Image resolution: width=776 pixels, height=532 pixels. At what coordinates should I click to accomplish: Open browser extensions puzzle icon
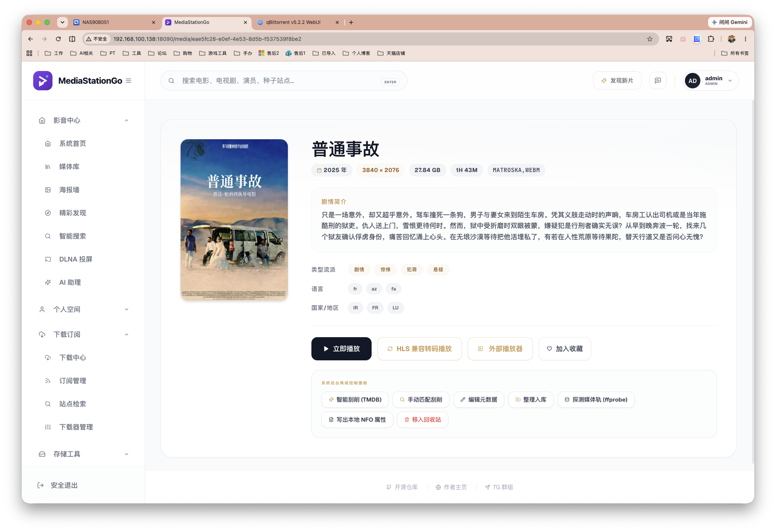pyautogui.click(x=711, y=39)
